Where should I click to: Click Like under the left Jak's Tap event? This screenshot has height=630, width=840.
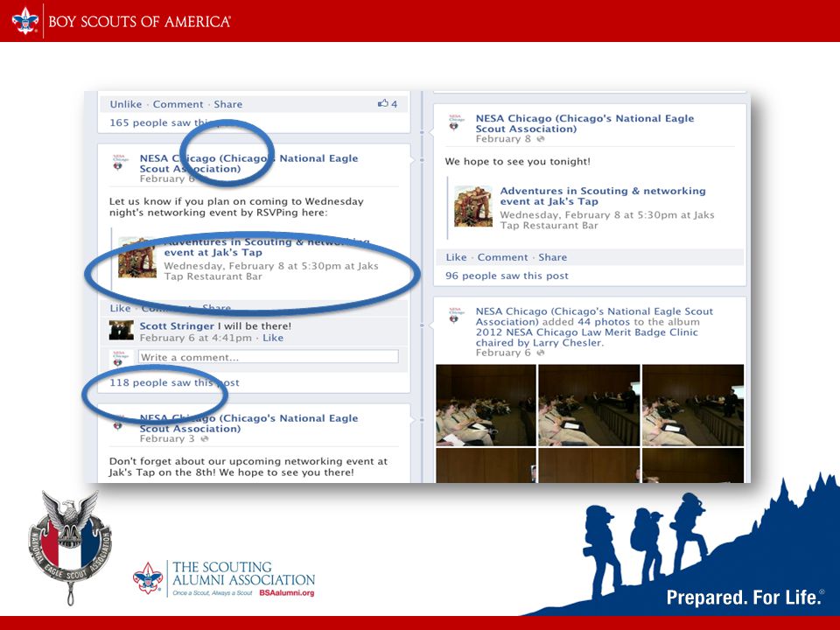[120, 309]
